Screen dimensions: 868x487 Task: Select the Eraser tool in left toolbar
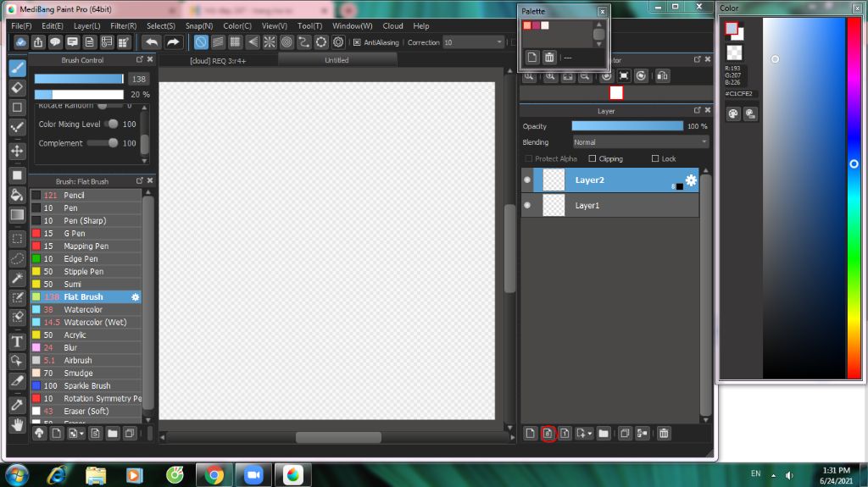click(x=17, y=87)
